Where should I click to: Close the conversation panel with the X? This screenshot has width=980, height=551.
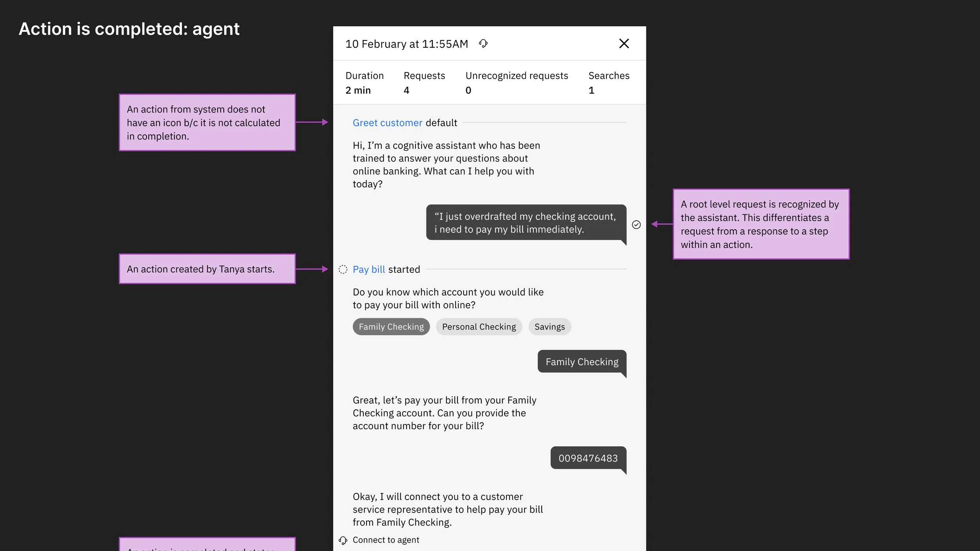624,43
